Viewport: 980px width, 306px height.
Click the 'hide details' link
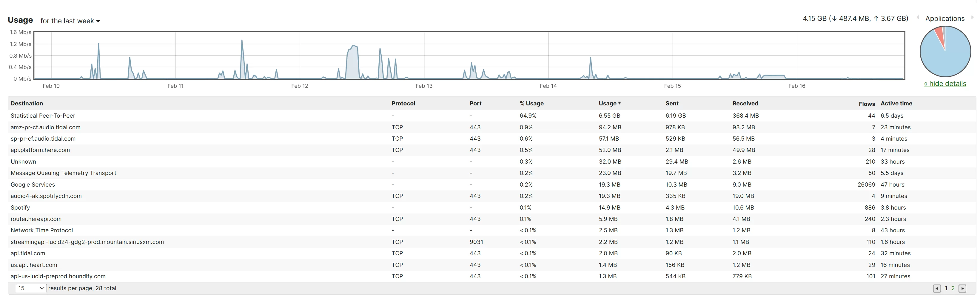(x=945, y=84)
